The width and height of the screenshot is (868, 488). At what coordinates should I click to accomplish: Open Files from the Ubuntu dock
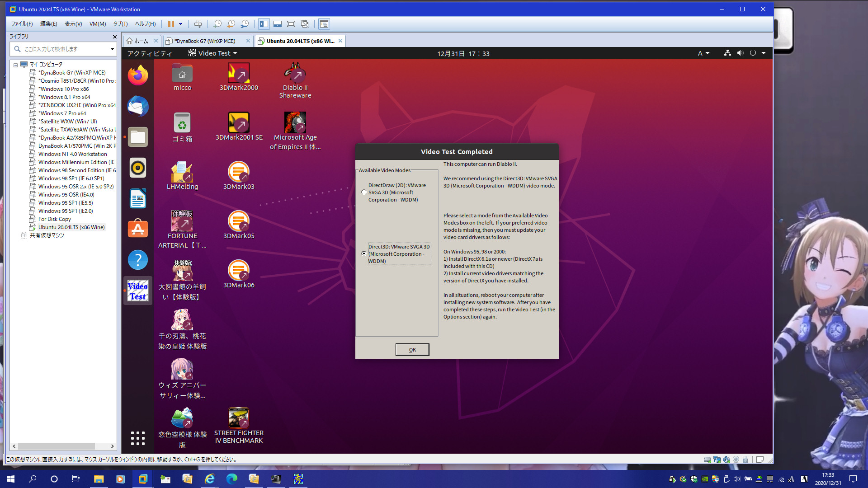pyautogui.click(x=138, y=137)
